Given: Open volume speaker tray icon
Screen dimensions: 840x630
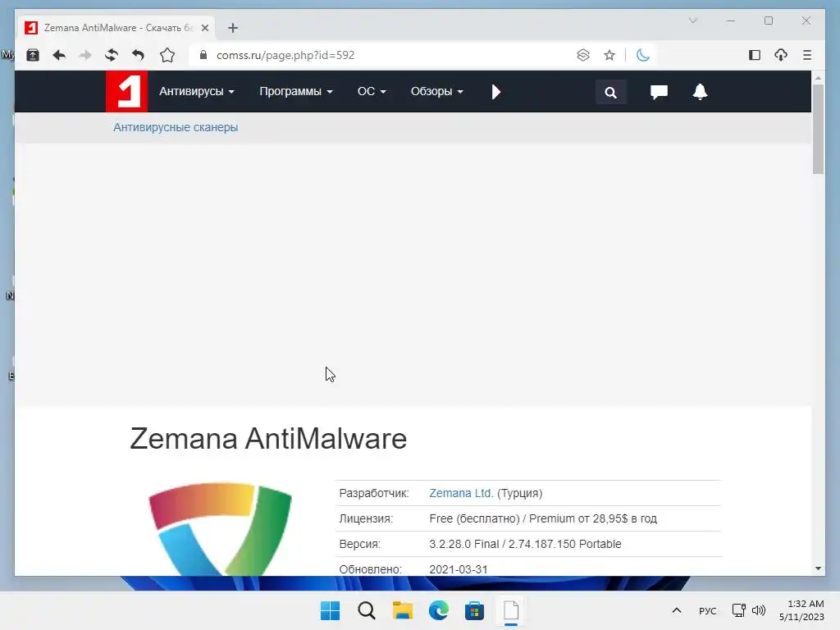Looking at the screenshot, I should 759,610.
